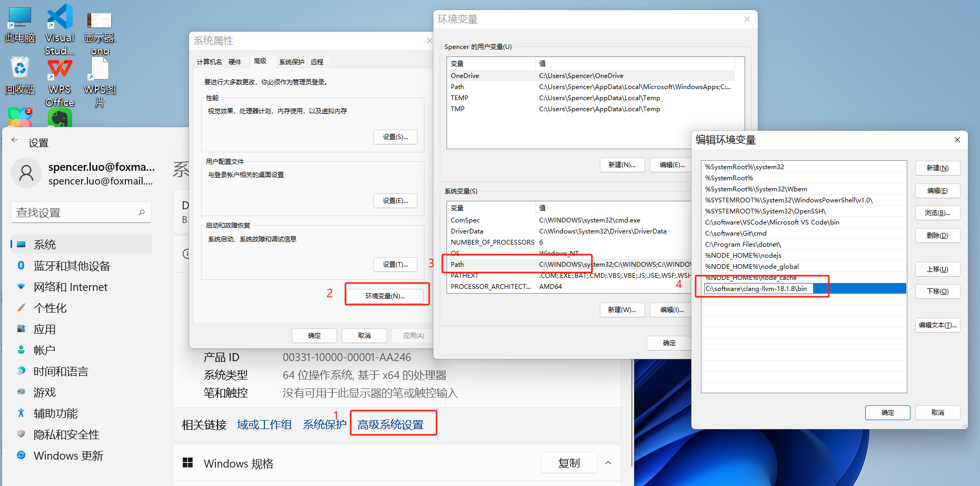Open 网络和 Internet settings category
Screen dimensions: 980x486
click(x=70, y=287)
